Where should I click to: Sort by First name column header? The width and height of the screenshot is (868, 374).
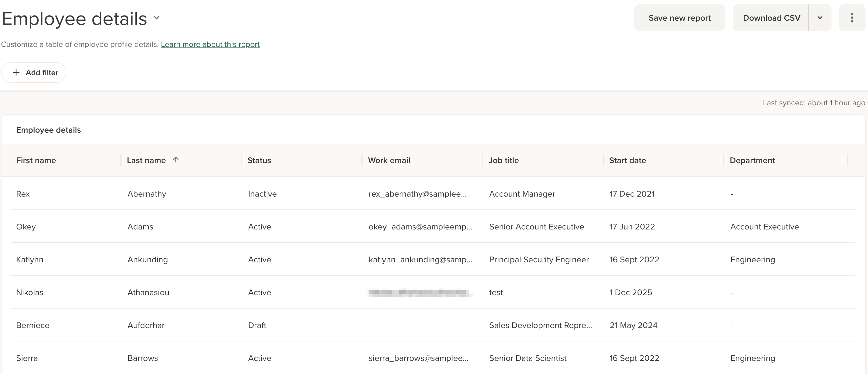(36, 161)
